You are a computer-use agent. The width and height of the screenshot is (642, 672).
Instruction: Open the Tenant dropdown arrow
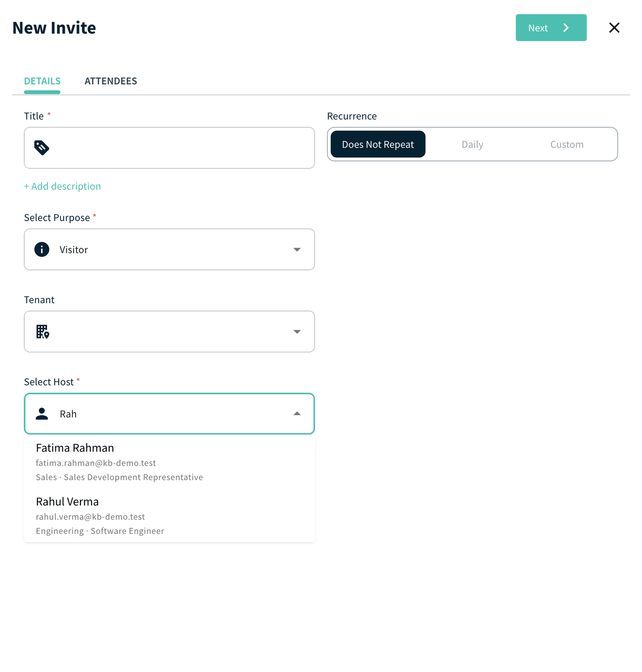coord(297,332)
